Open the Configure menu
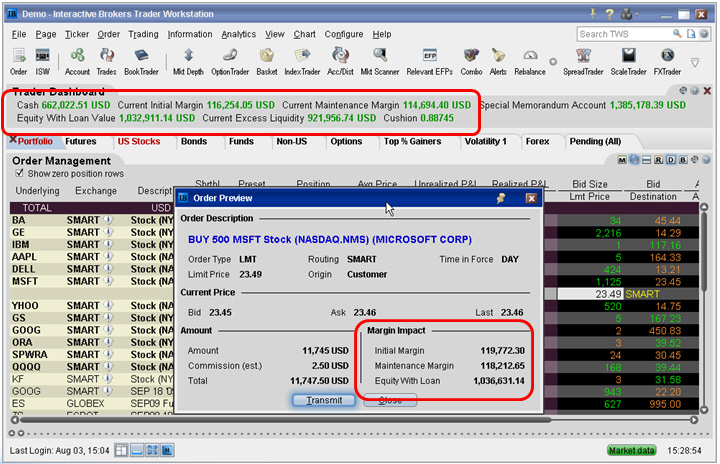The width and height of the screenshot is (720, 464). click(x=343, y=34)
